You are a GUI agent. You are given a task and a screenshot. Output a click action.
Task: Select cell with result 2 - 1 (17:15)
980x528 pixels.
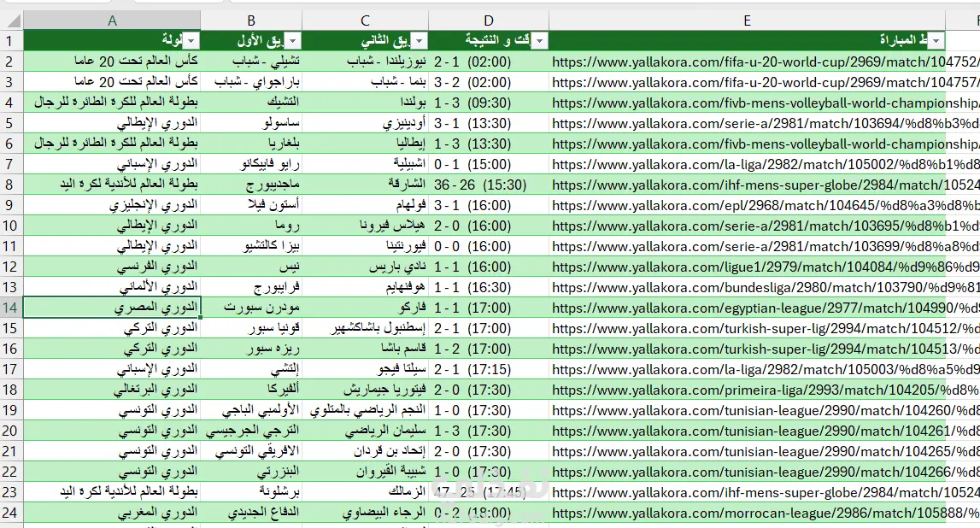pos(489,369)
